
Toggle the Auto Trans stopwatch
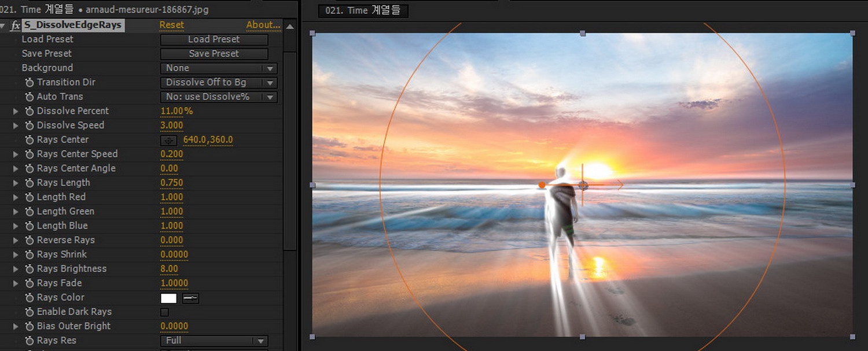coord(29,97)
